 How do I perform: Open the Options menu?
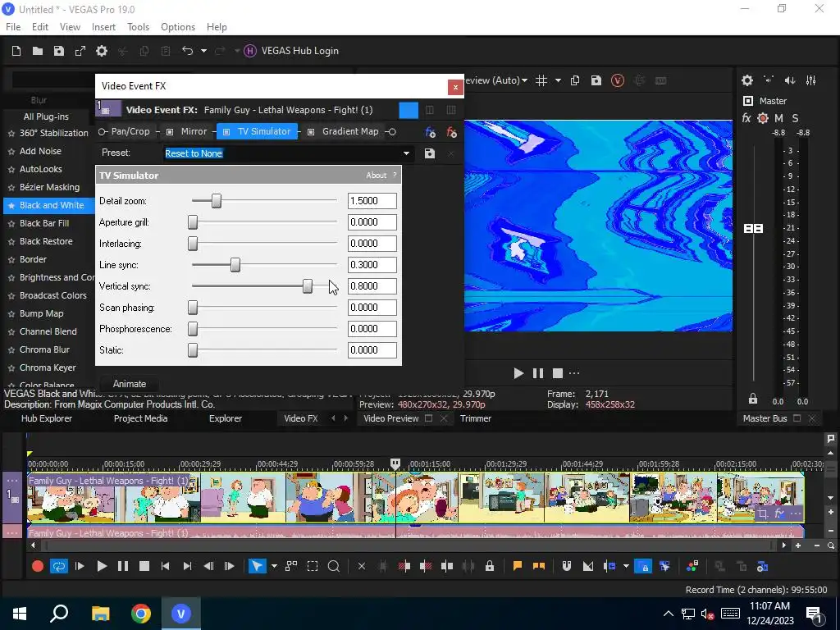178,27
